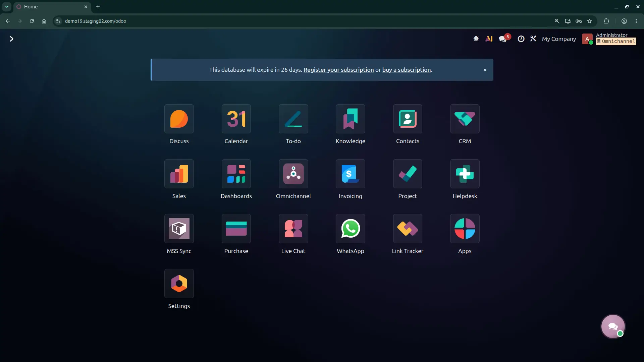This screenshot has width=644, height=362.
Task: Open the browser extensions menu
Action: (606, 21)
